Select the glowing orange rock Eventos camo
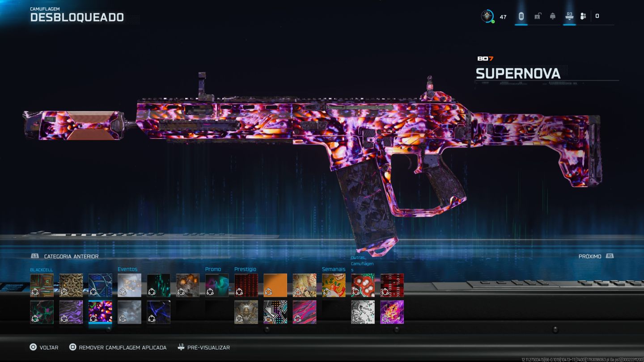The image size is (644, 362). click(188, 285)
